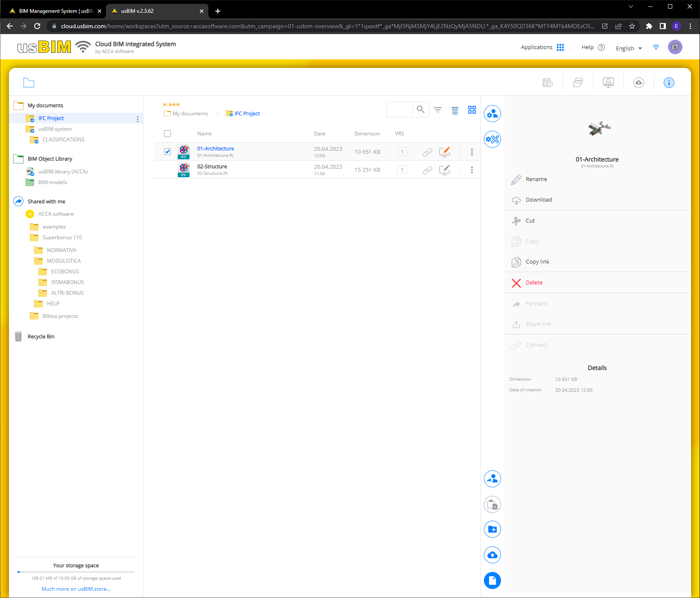The height and width of the screenshot is (598, 700).
Task: Open the folder icon in the top toolbar
Action: 29,82
